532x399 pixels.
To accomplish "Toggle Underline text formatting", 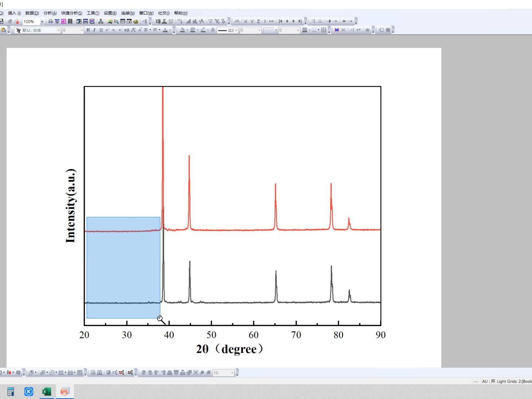I will click(x=101, y=30).
